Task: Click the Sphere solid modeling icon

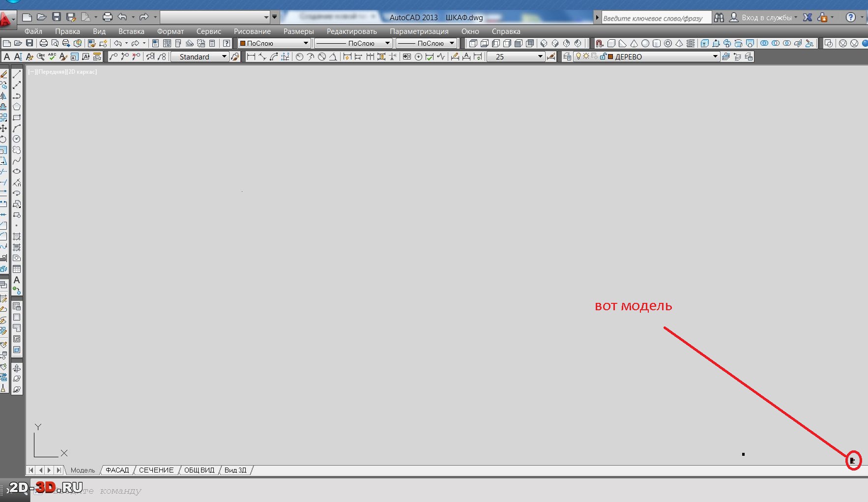Action: click(645, 43)
